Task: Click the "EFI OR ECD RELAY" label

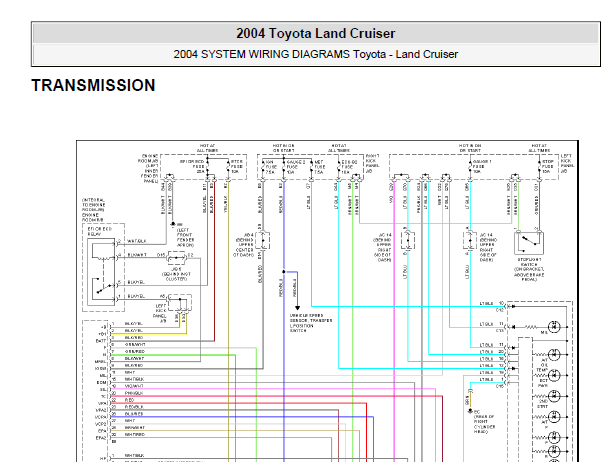Action: pos(100,232)
